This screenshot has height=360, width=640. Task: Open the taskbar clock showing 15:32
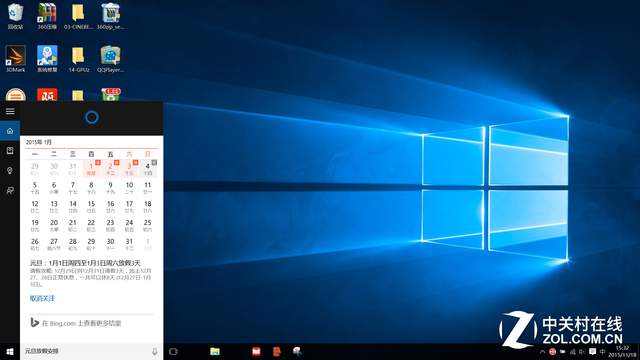click(622, 351)
